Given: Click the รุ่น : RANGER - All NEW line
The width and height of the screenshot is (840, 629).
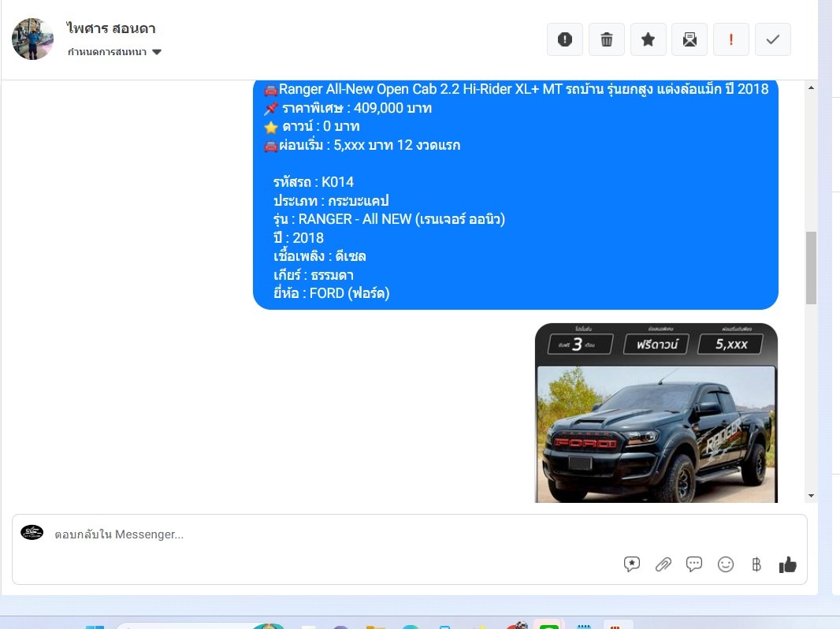Looking at the screenshot, I should click(389, 219).
